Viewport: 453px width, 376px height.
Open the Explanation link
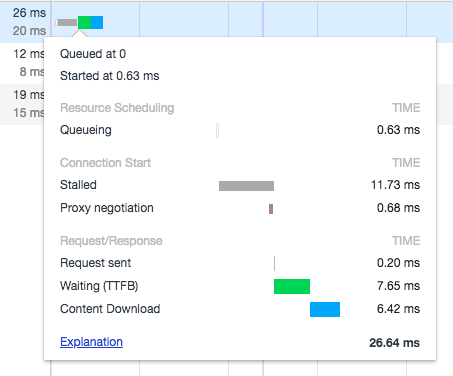click(91, 342)
